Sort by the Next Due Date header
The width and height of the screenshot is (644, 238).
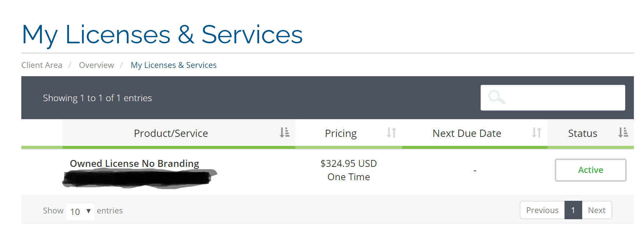pos(467,134)
